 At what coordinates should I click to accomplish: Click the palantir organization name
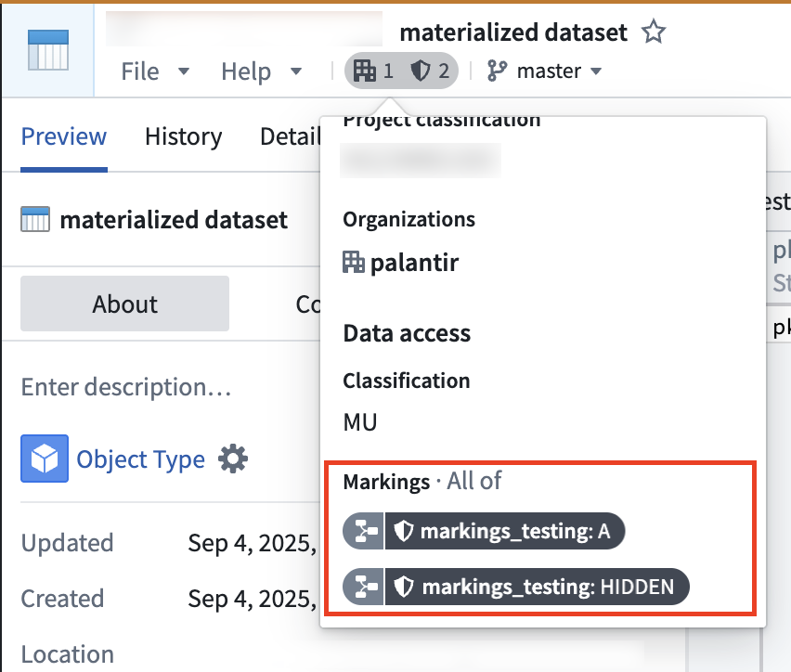[414, 263]
